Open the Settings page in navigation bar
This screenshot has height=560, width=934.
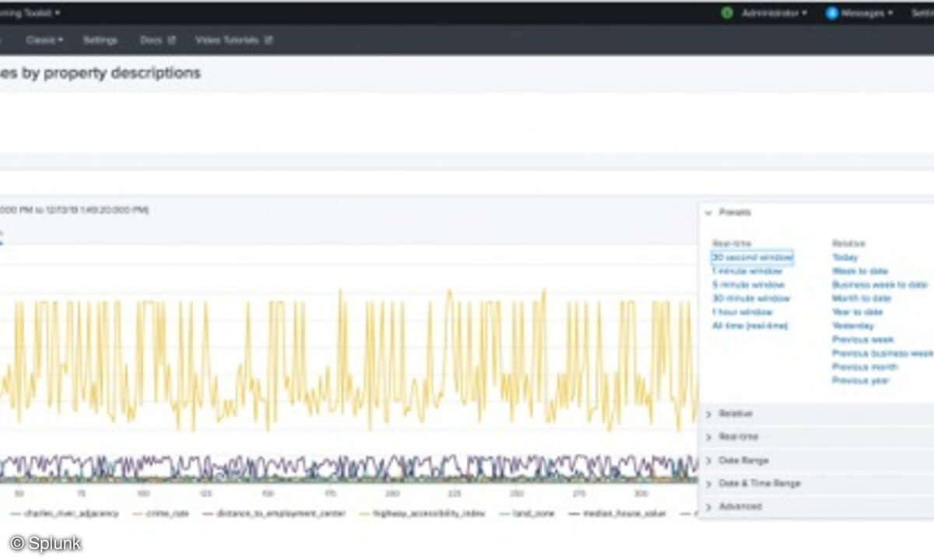click(x=100, y=40)
